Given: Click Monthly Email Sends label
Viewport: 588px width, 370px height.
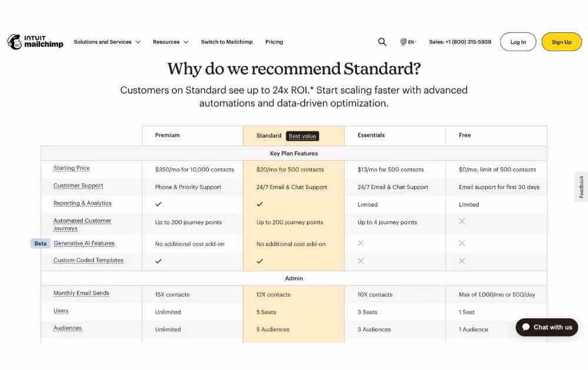Looking at the screenshot, I should (x=81, y=293).
